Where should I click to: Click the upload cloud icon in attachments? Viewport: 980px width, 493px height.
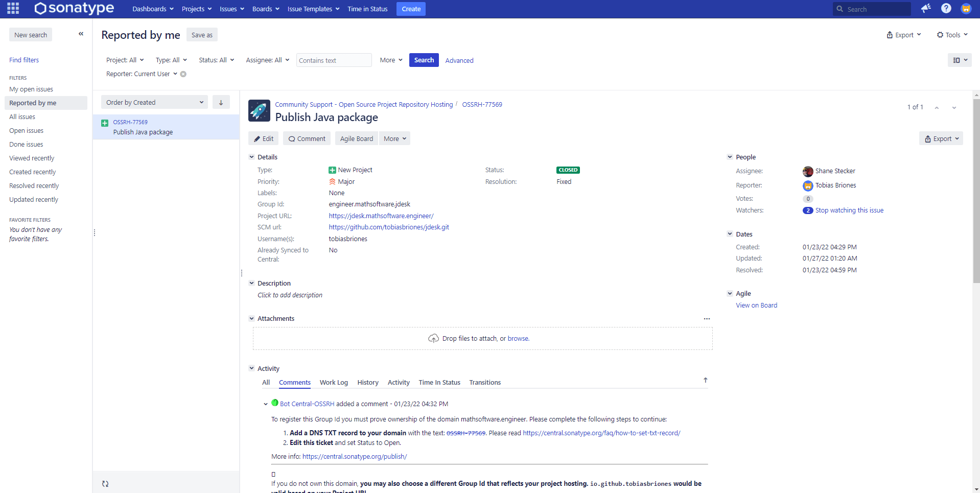pyautogui.click(x=433, y=338)
